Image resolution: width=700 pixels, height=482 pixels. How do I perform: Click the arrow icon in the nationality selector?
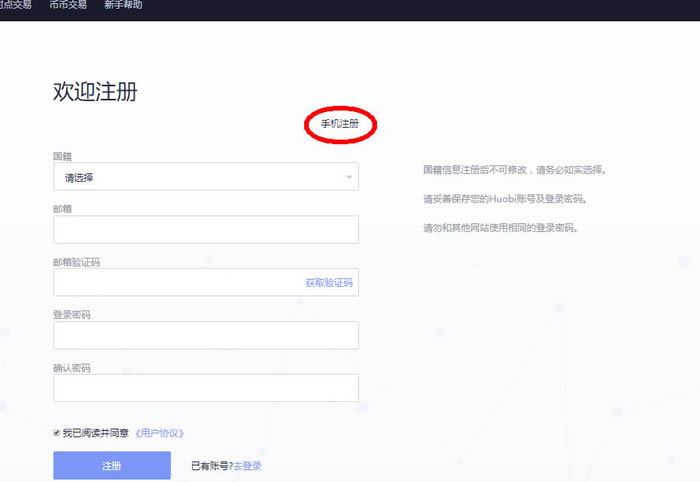pos(349,177)
